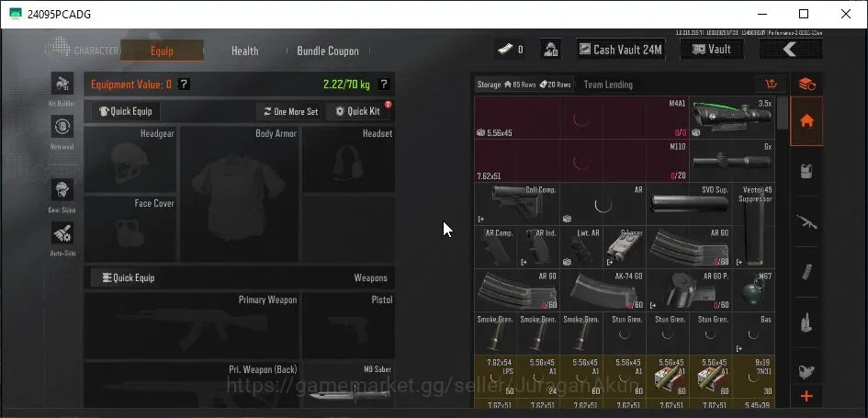Open Gear Skins from the sidebar

(62, 190)
